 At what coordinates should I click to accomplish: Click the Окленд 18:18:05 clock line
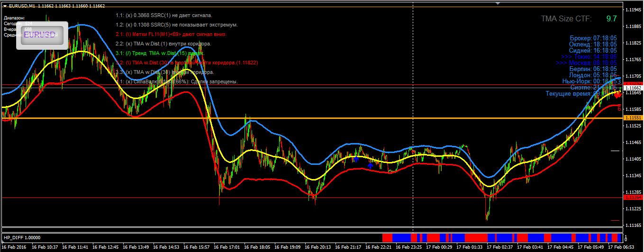(x=593, y=44)
